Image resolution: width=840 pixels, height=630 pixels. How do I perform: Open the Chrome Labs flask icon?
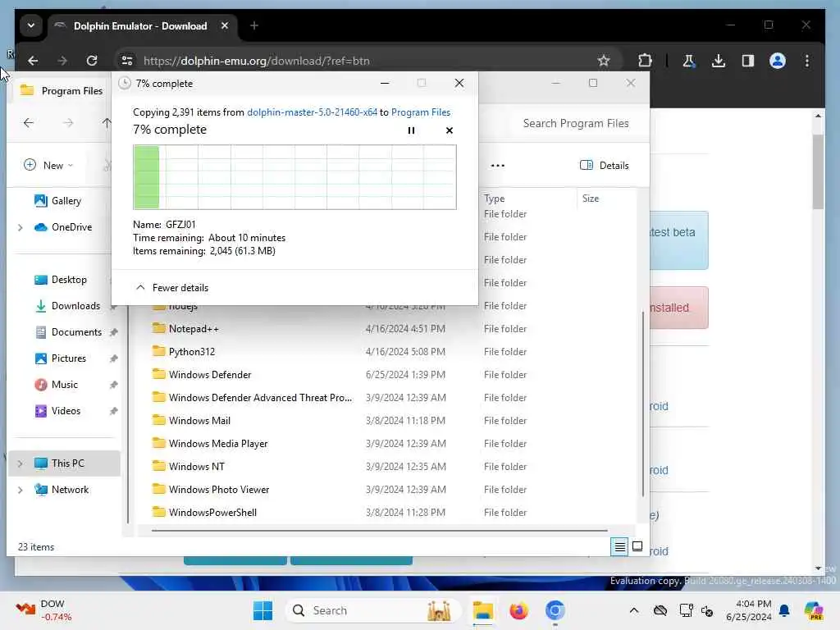[689, 61]
